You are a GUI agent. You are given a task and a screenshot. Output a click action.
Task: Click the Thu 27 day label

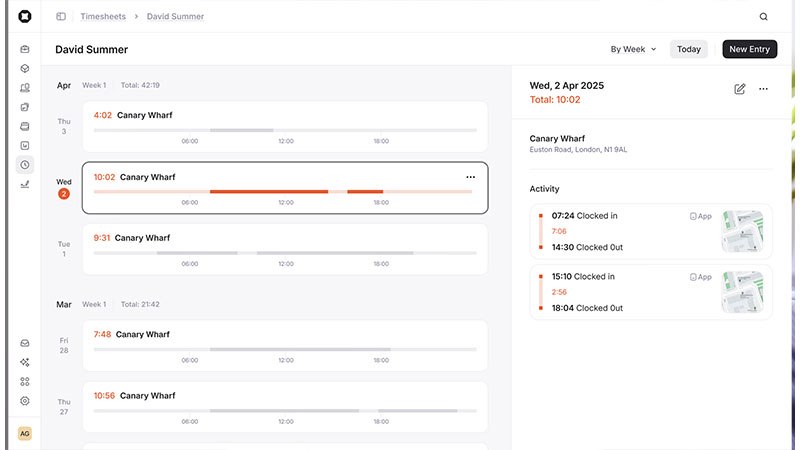click(64, 407)
